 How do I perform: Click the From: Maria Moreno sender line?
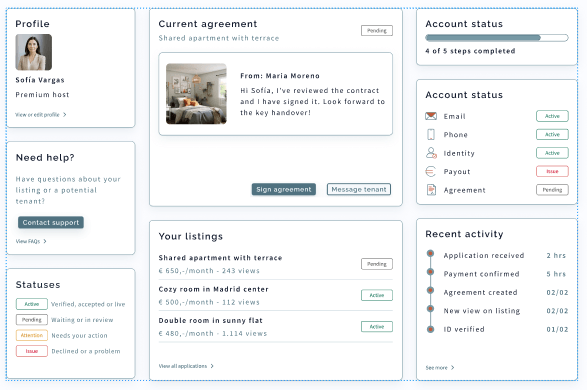click(280, 76)
